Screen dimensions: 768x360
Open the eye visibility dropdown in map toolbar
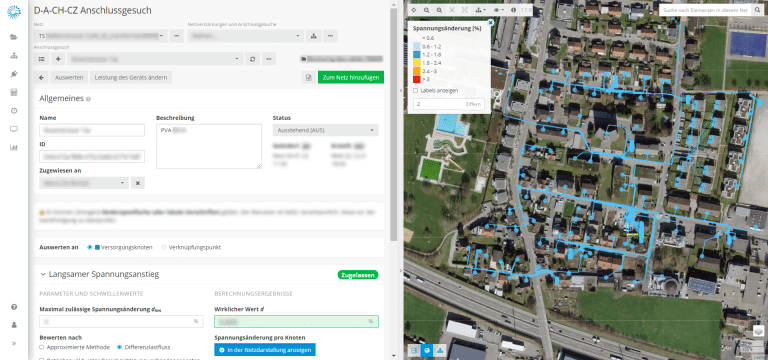click(x=499, y=10)
